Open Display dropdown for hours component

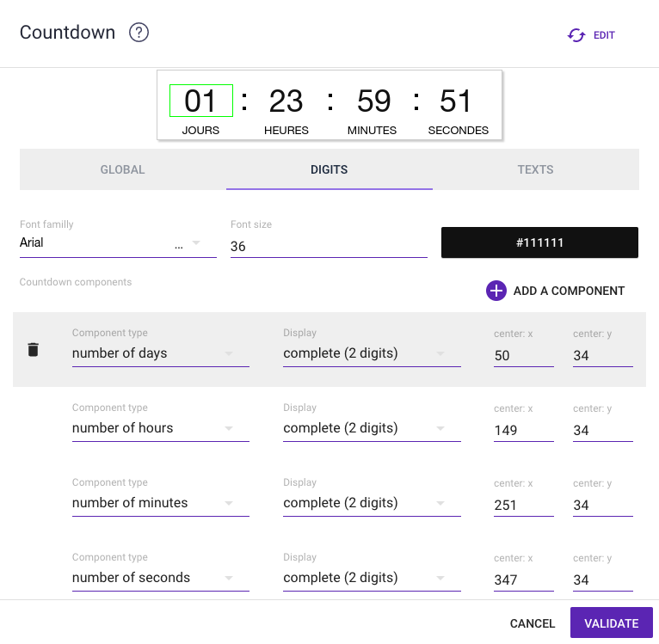pos(371,428)
